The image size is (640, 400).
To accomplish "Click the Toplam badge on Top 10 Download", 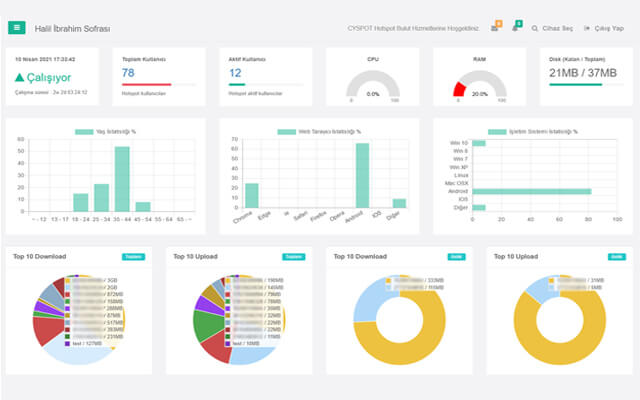I will [x=132, y=256].
